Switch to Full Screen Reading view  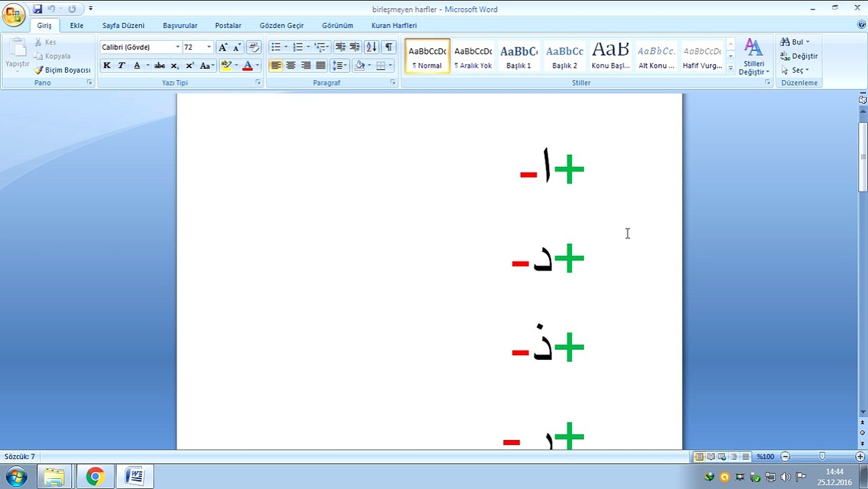click(x=711, y=457)
